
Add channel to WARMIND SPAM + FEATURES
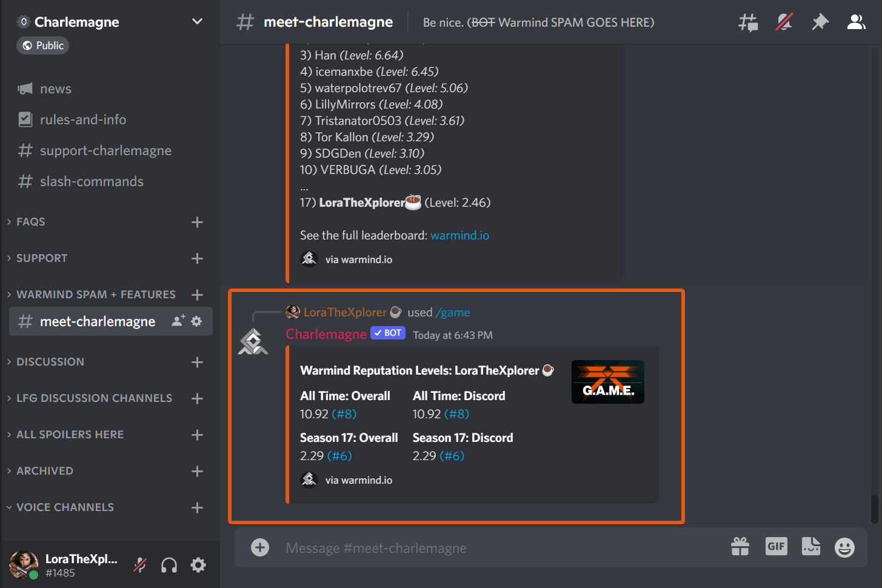click(197, 295)
